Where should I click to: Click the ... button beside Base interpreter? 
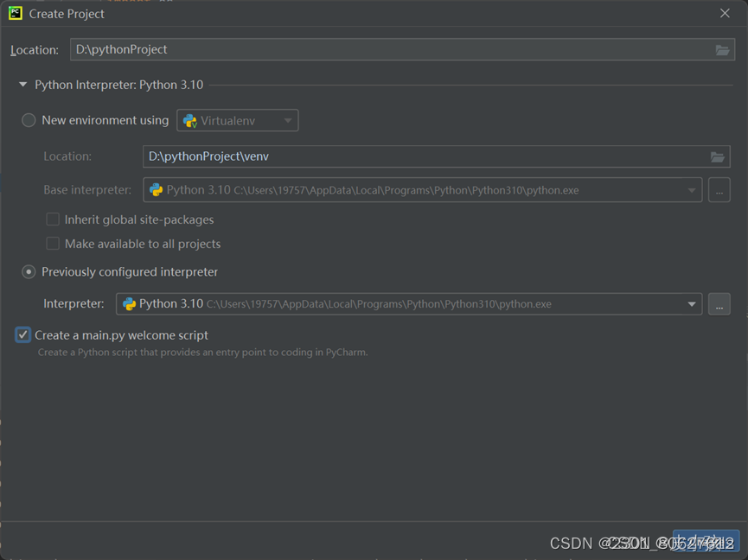point(719,189)
